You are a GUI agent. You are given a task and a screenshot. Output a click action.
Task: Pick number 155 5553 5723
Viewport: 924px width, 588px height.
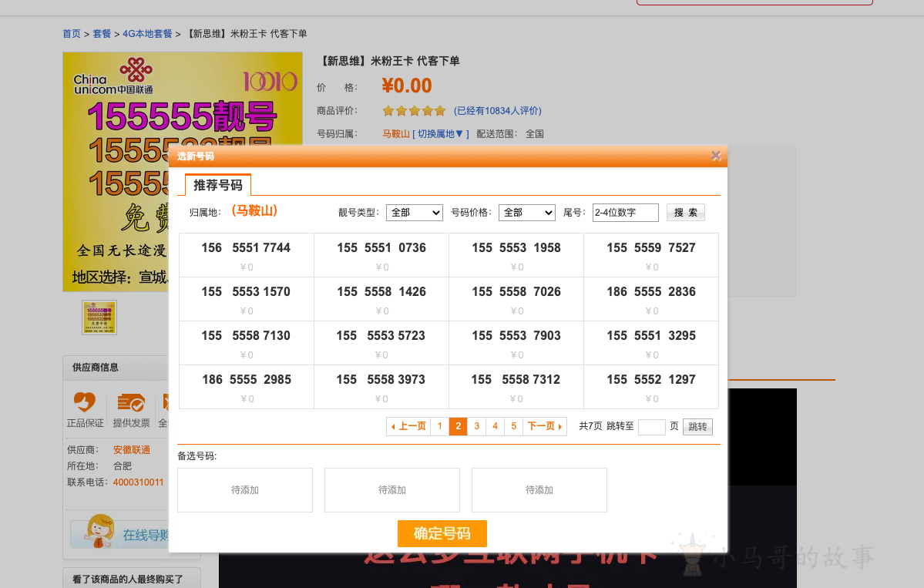(381, 343)
